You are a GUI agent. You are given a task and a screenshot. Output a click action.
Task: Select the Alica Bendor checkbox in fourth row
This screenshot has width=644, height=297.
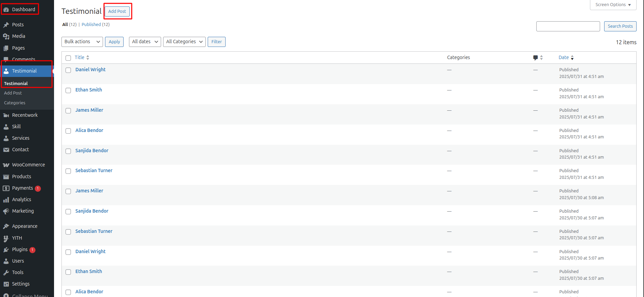click(x=68, y=131)
